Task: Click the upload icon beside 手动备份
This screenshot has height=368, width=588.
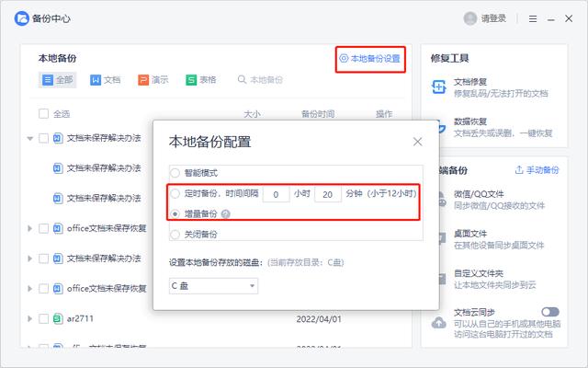Action: click(x=519, y=170)
